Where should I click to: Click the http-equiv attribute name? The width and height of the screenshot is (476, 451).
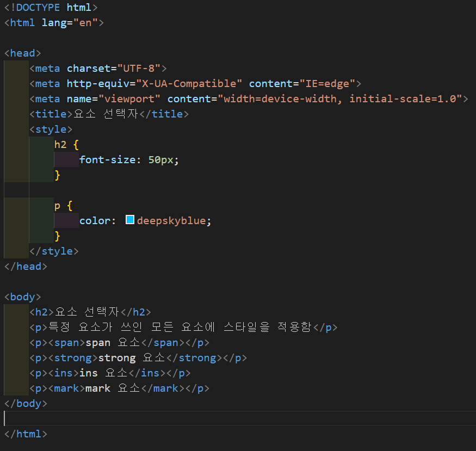[98, 83]
